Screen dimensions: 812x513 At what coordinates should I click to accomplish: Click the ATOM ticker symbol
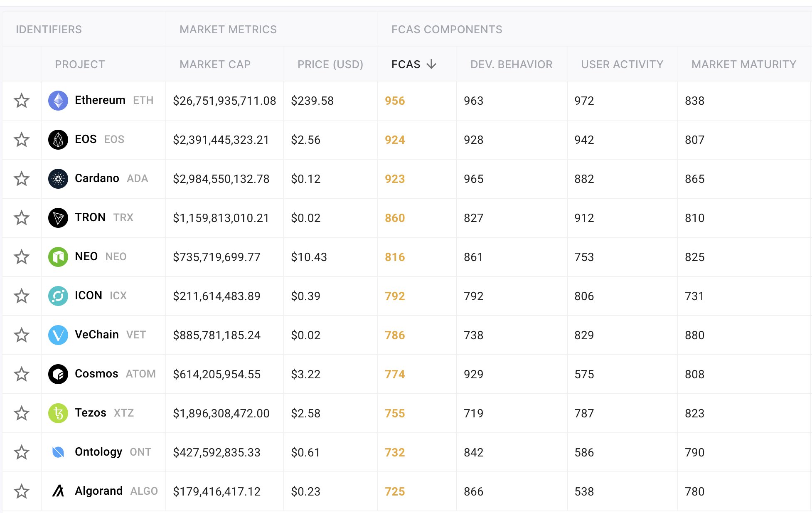(141, 374)
